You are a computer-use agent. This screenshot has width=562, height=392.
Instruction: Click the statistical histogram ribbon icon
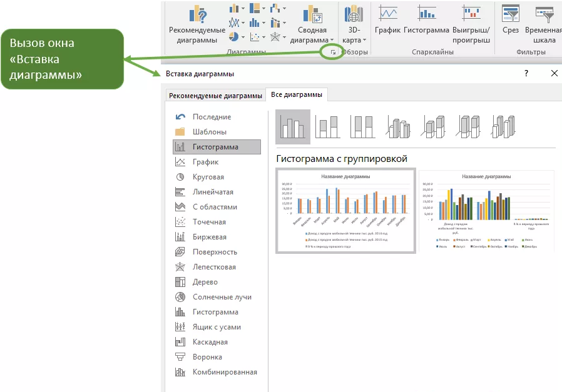pyautogui.click(x=255, y=23)
